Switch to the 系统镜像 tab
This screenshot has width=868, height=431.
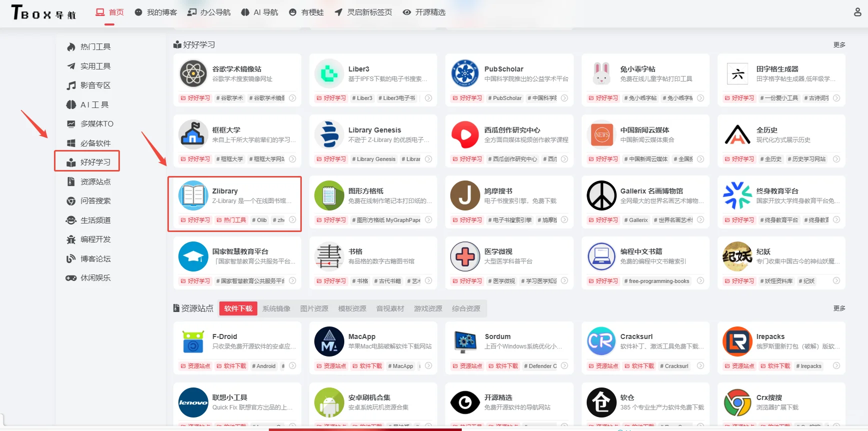[276, 308]
